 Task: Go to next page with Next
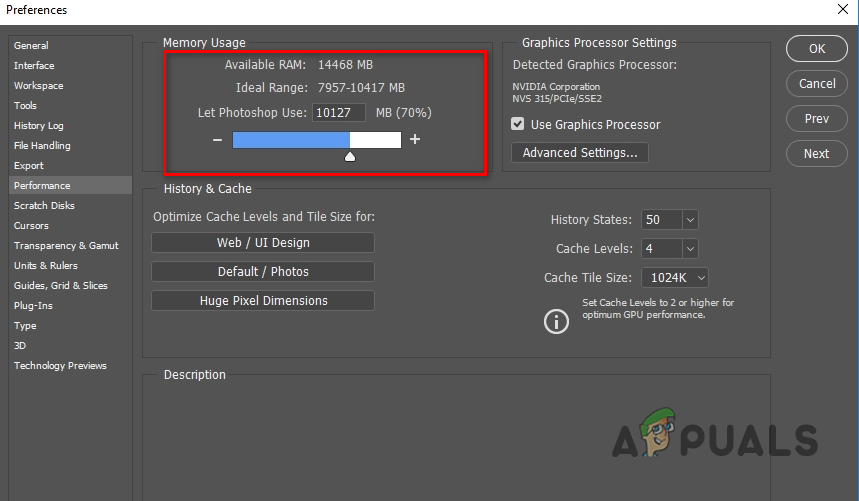[817, 154]
